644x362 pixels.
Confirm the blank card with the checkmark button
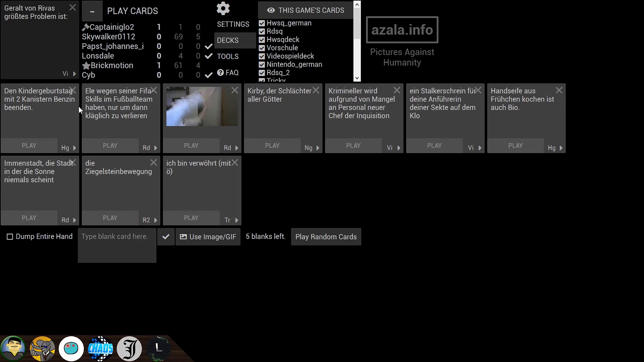pyautogui.click(x=166, y=237)
